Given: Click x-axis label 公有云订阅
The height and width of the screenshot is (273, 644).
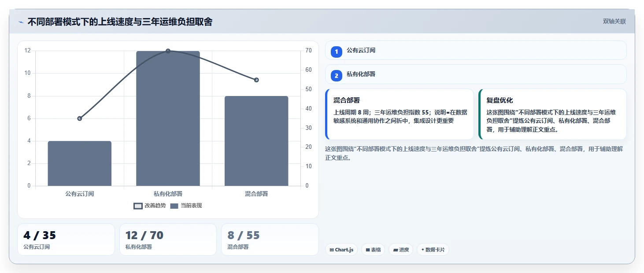Looking at the screenshot, I should tap(80, 194).
